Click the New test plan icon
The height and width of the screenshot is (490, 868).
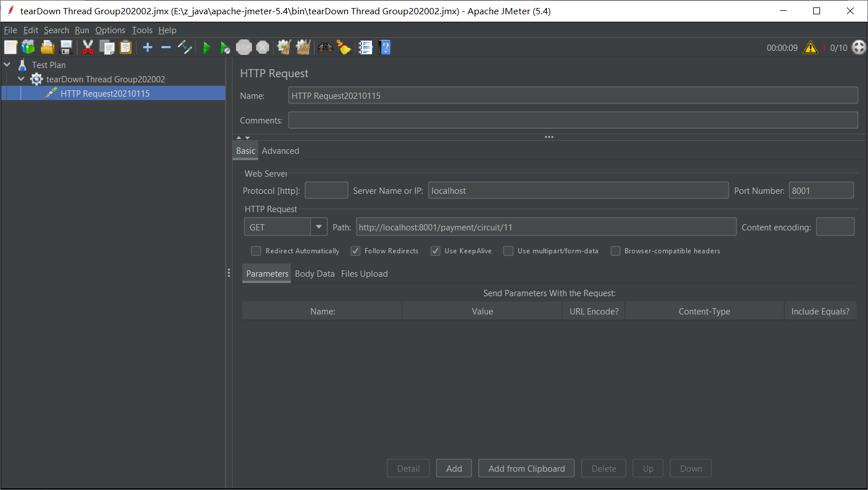point(10,47)
